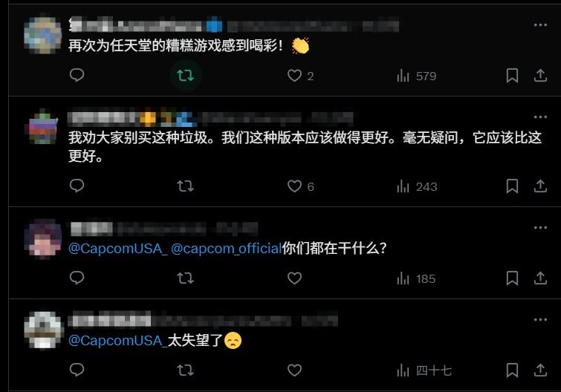Like the tweet showing 2 likes
Viewport: 561px width, 392px height.
coord(294,76)
